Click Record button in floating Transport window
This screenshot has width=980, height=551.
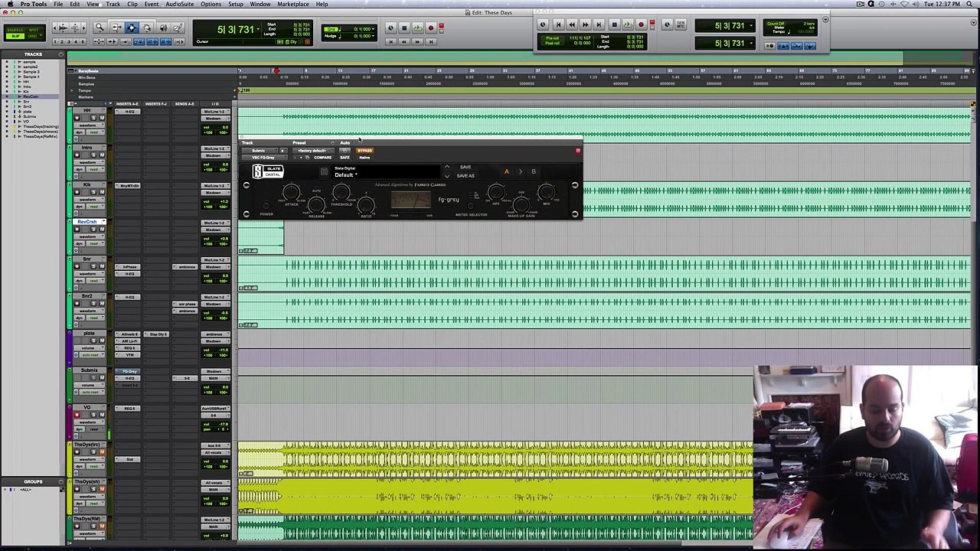(x=641, y=24)
